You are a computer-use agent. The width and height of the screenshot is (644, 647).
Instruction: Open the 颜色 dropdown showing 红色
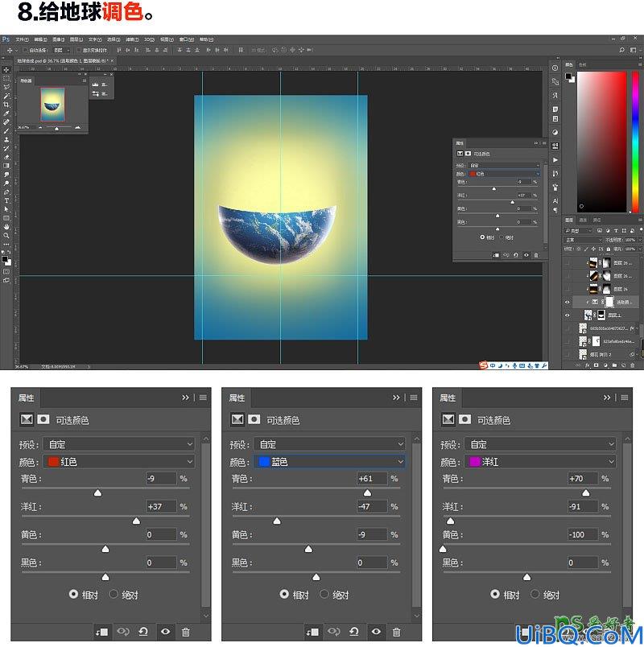(x=119, y=461)
